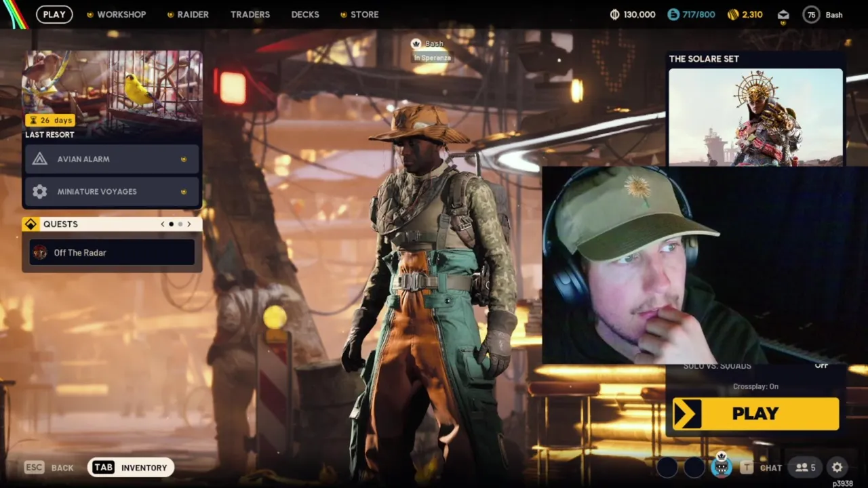Toggle the Crossplay: On setting
This screenshot has height=488, width=868.
pos(755,386)
